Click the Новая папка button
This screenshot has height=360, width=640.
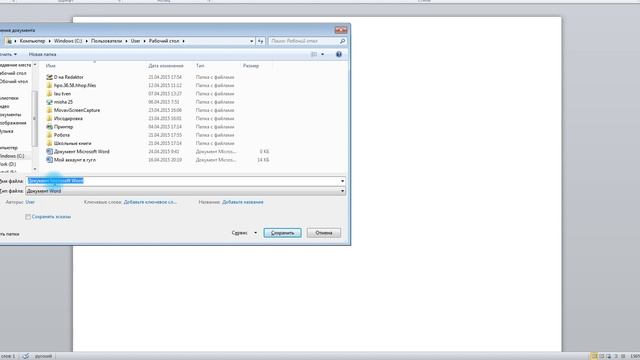(42, 54)
